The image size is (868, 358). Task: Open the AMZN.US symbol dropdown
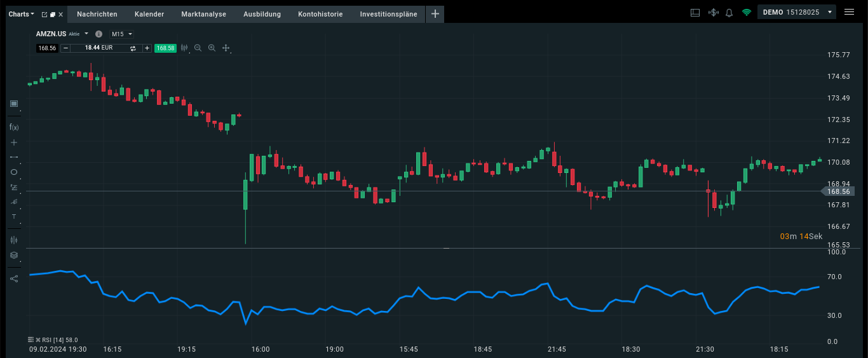[x=86, y=34]
